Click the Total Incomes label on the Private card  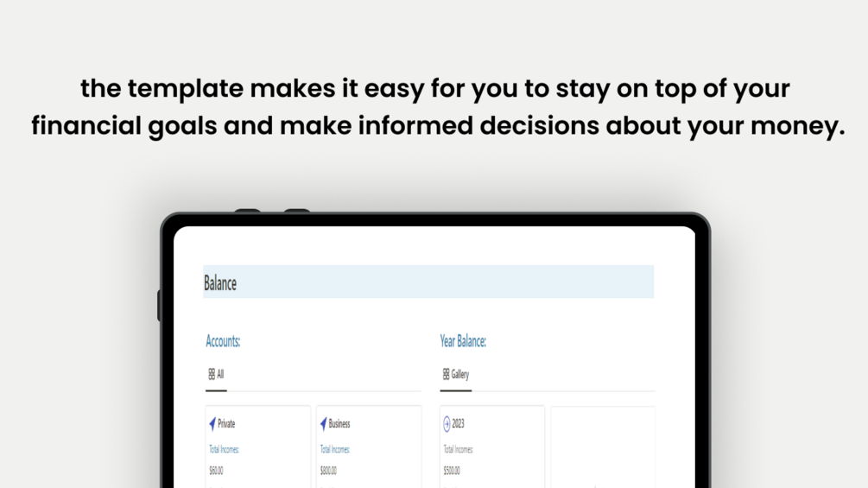click(x=225, y=449)
